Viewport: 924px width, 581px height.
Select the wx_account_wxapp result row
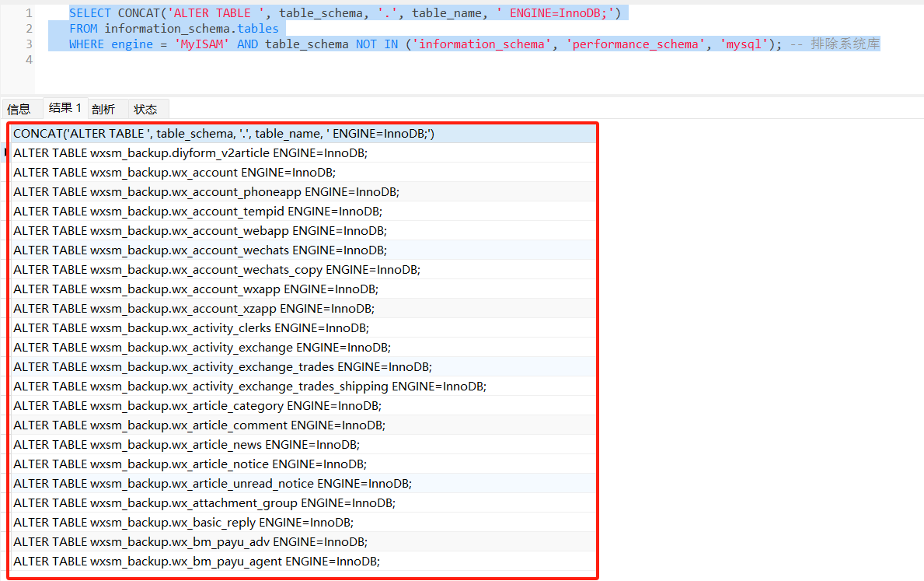coord(304,289)
